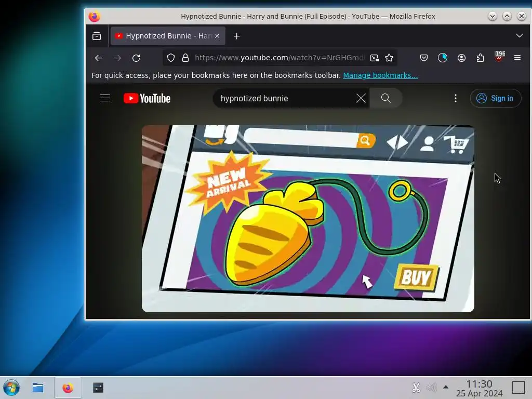
Task: Run the YouTube search magnifier button
Action: point(386,98)
